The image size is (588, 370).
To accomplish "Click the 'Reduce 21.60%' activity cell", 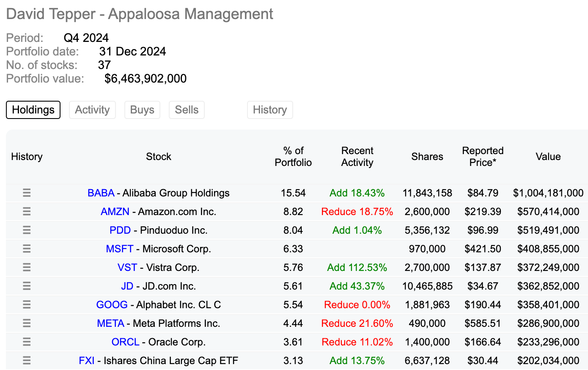I will pos(357,323).
